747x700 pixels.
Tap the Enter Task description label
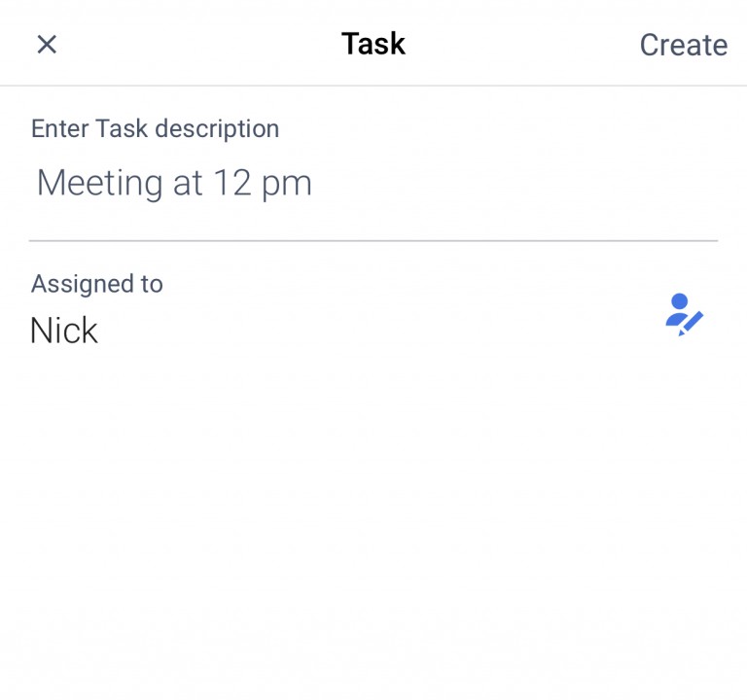(156, 128)
